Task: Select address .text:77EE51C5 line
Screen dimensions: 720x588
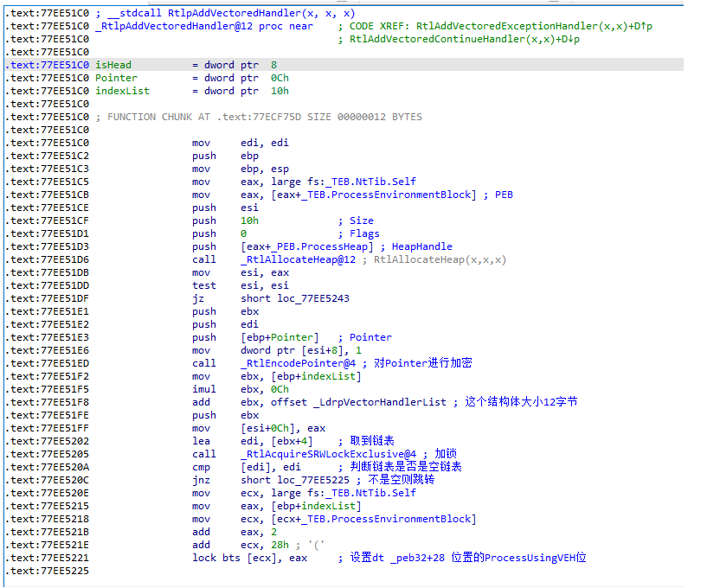Action: pyautogui.click(x=47, y=182)
